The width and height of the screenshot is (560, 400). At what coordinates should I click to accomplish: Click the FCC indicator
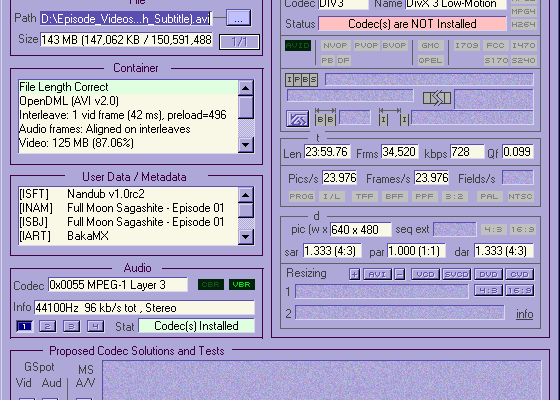pyautogui.click(x=495, y=46)
